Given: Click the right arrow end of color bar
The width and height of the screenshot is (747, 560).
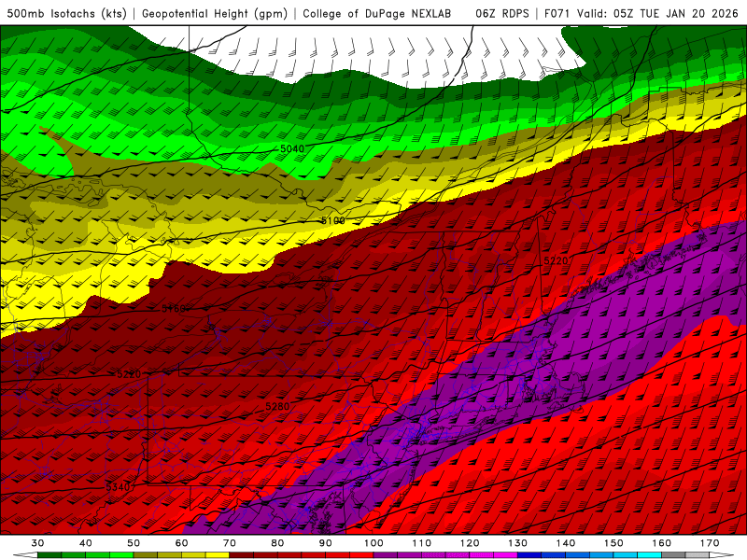Looking at the screenshot, I should 722,555.
